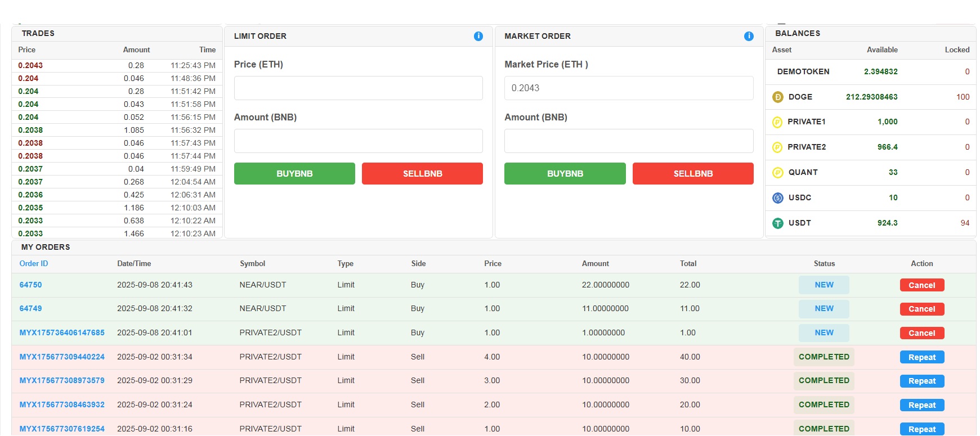Image resolution: width=980 pixels, height=436 pixels.
Task: Click the Market Order info icon
Action: click(748, 36)
